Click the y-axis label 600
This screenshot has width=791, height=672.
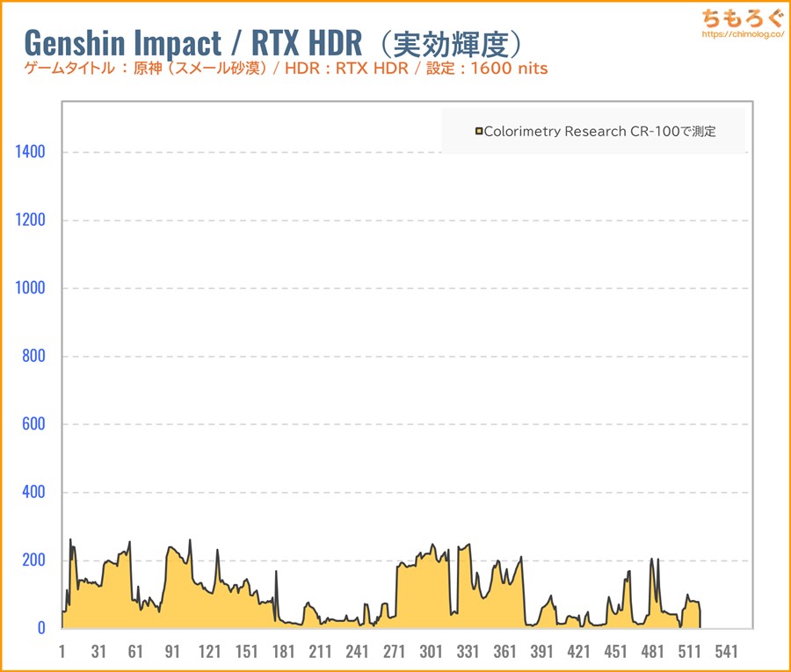coord(33,424)
